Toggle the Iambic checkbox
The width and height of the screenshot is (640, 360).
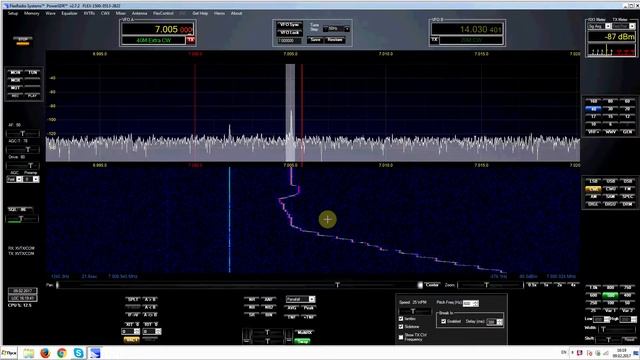click(x=401, y=319)
